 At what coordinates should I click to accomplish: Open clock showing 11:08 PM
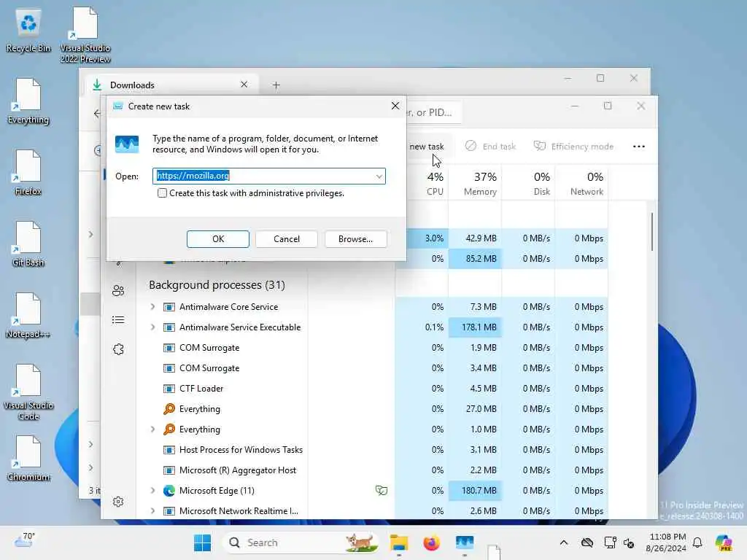coord(667,542)
